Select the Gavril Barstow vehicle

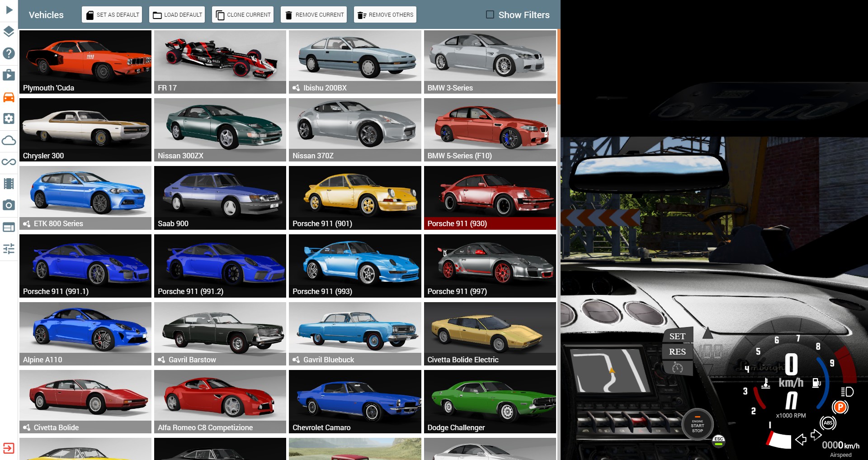(220, 334)
